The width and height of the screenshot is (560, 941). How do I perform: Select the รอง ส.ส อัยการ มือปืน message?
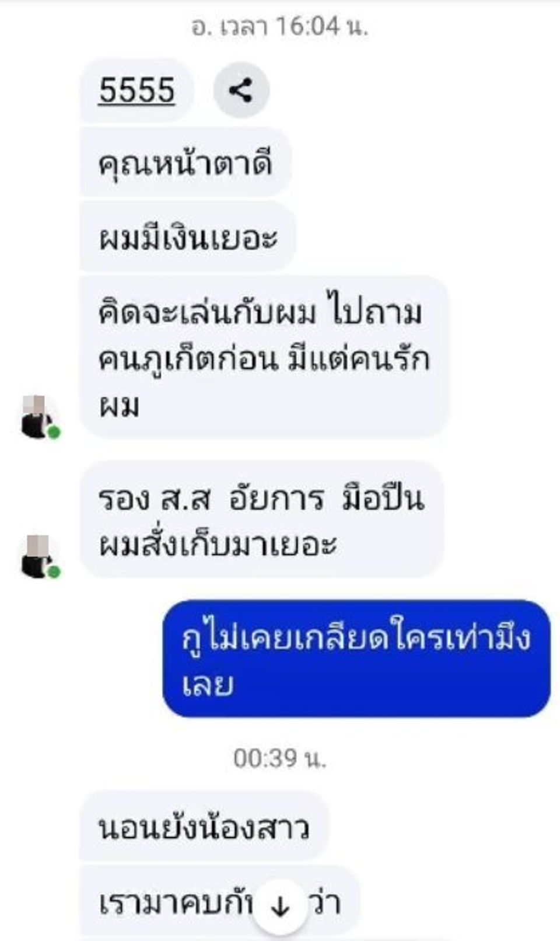[261, 520]
